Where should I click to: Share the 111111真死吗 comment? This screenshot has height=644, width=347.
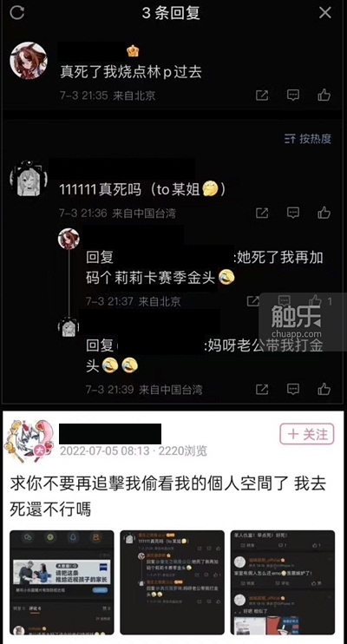click(x=262, y=213)
